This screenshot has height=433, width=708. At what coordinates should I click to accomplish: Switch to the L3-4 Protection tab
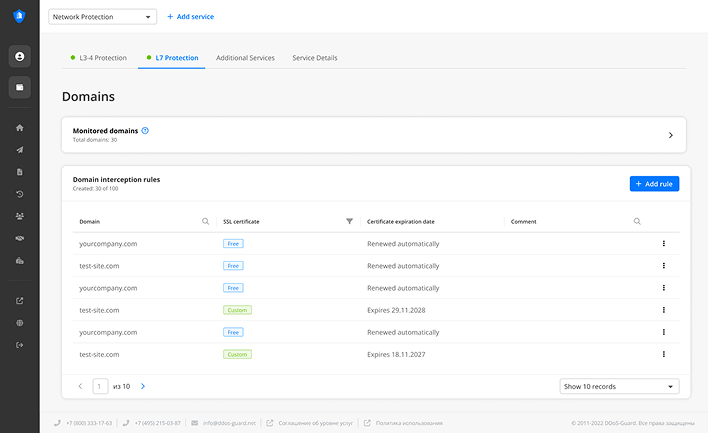coord(99,58)
